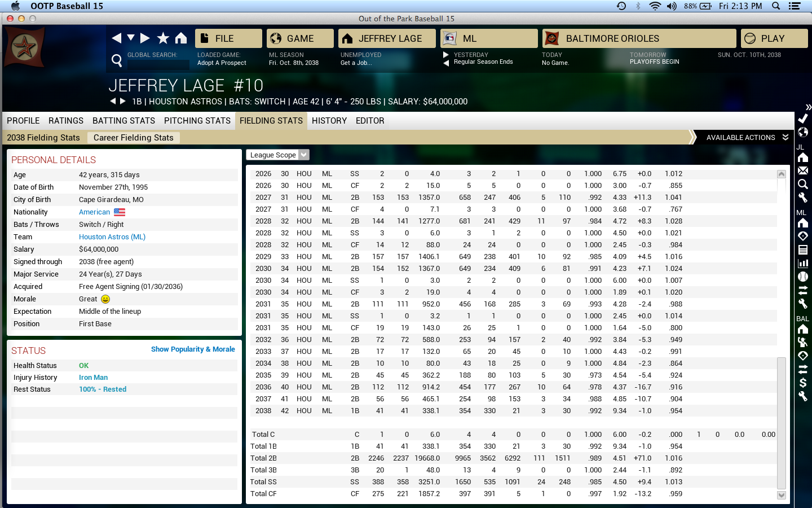This screenshot has height=508, width=812.
Task: Click the checkmark icon atop the right sidebar
Action: 803,119
